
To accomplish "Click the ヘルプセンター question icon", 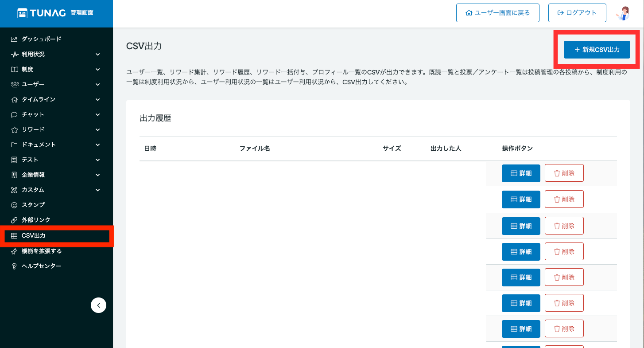I will pos(14,266).
